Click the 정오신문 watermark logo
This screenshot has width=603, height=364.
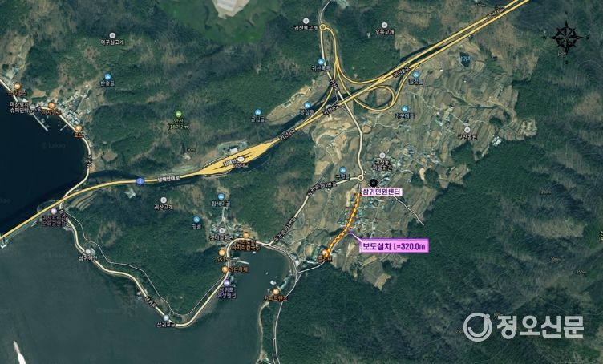524,326
